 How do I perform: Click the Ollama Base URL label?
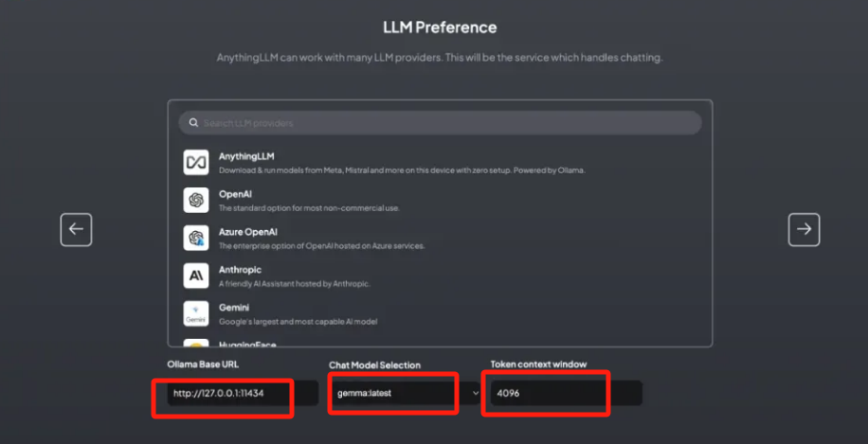(x=203, y=364)
